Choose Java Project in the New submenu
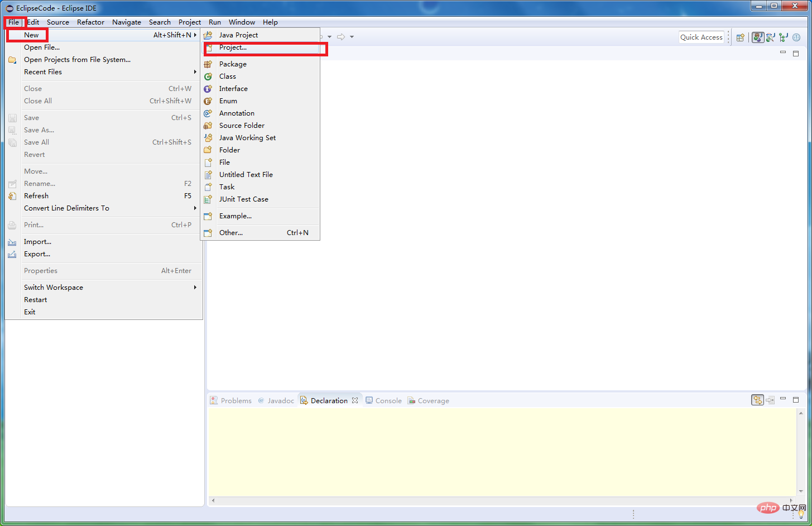The image size is (812, 526). point(260,35)
